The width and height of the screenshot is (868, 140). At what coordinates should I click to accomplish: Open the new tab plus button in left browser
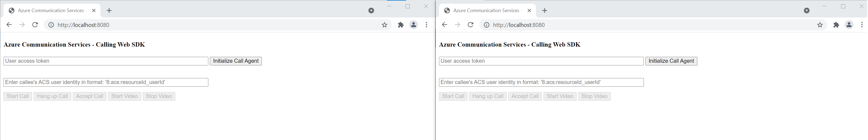point(109,10)
